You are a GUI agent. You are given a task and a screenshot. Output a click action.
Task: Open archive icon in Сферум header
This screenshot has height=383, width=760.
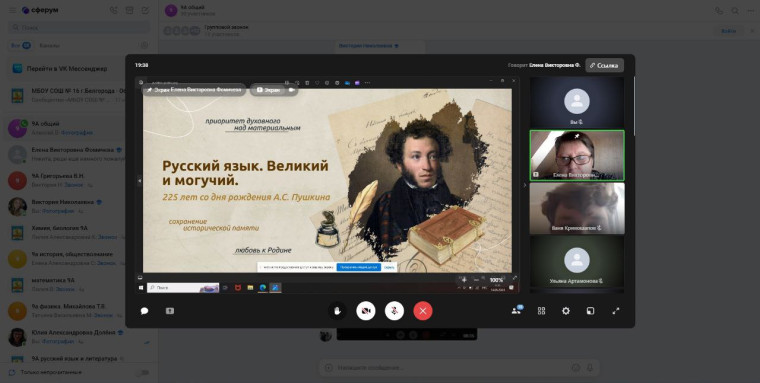(x=129, y=10)
